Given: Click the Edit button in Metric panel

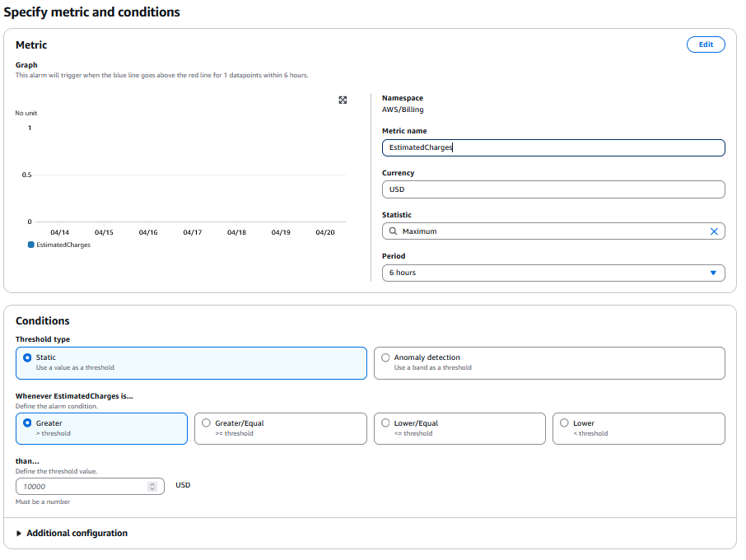Looking at the screenshot, I should click(x=705, y=44).
